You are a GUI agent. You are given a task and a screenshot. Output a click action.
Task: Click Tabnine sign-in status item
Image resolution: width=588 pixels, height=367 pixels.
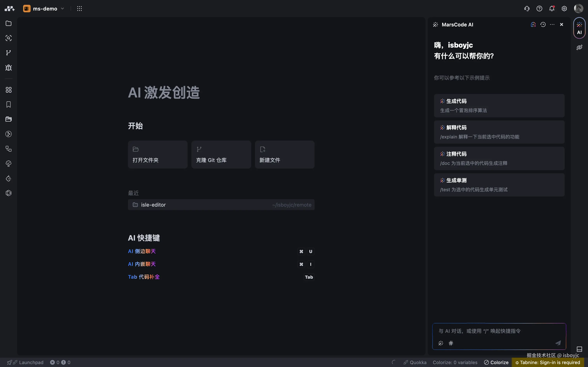(548, 362)
